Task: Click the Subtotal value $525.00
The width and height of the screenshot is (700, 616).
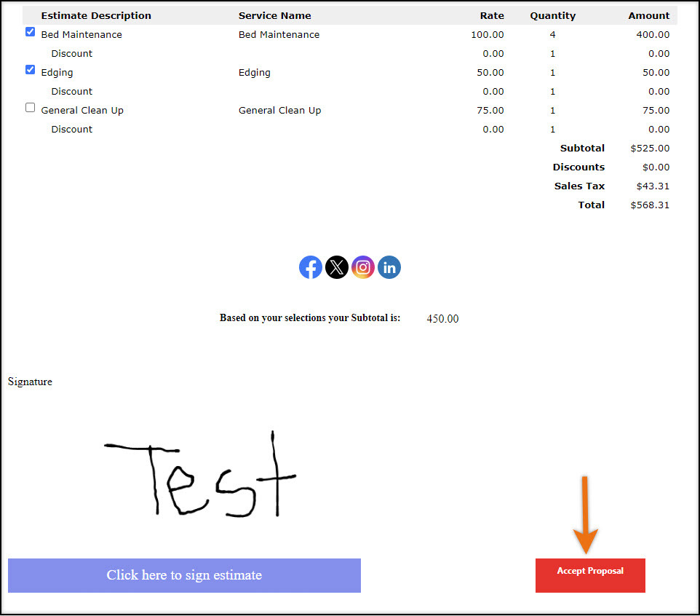Action: 650,148
